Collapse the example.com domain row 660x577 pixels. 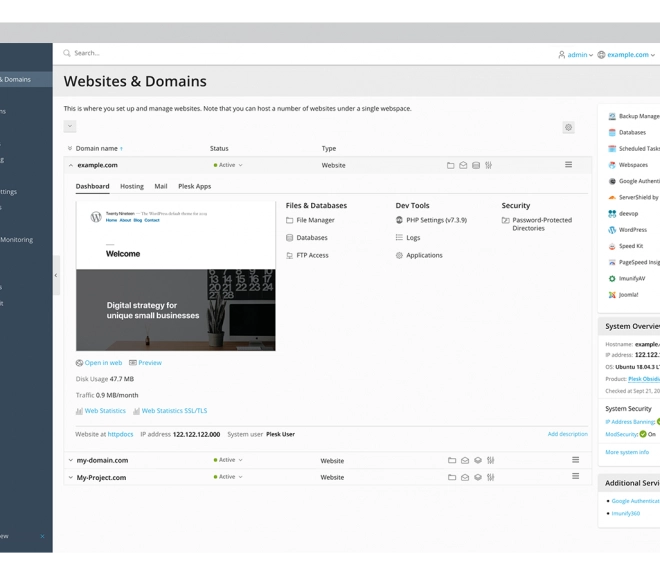coord(70,165)
